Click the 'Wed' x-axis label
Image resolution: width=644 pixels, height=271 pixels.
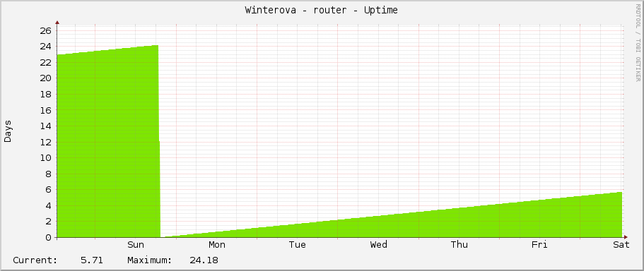coord(378,245)
